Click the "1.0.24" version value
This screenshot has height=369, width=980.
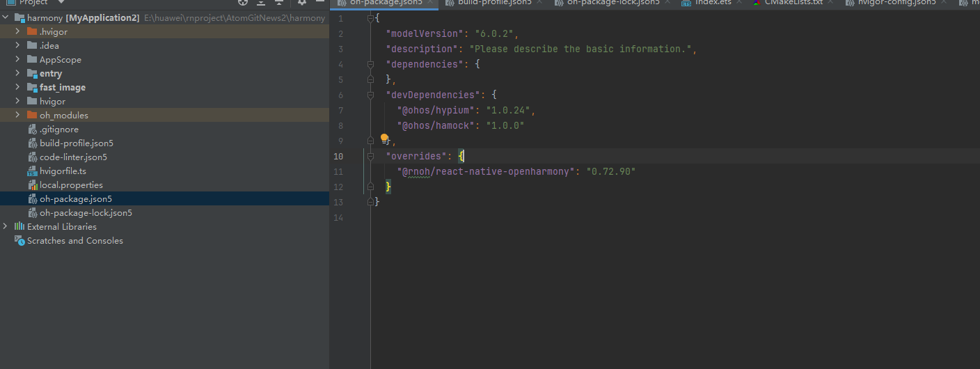point(507,110)
